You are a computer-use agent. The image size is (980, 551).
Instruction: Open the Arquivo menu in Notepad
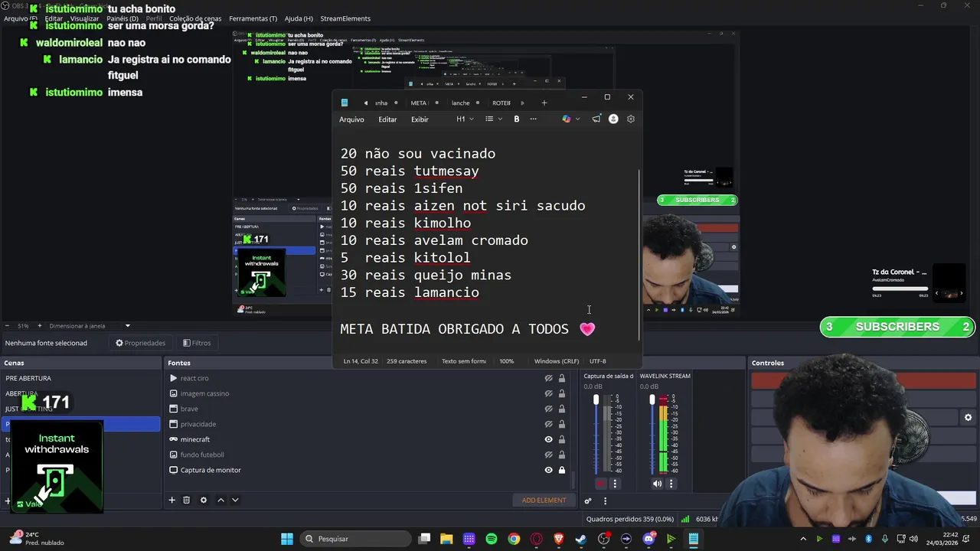[352, 119]
